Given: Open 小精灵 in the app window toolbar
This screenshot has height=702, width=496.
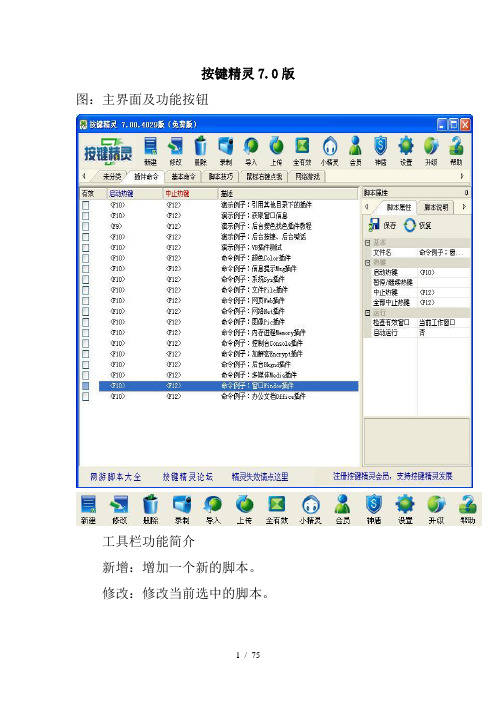Looking at the screenshot, I should click(330, 150).
